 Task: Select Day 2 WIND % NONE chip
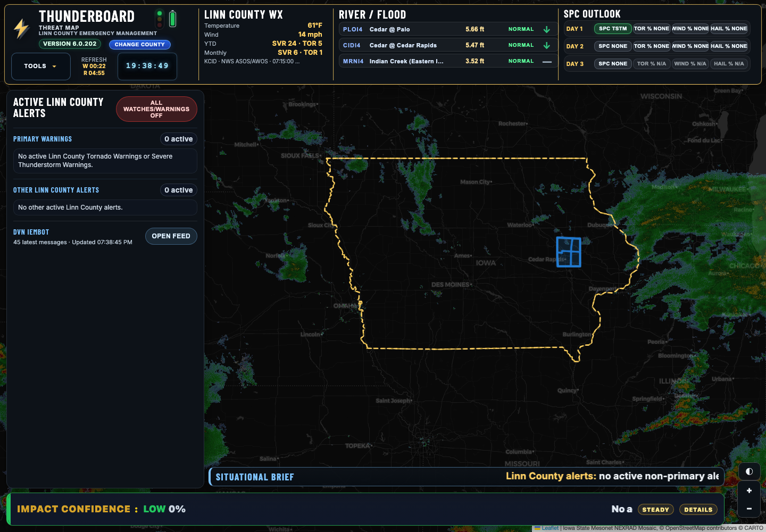click(690, 46)
